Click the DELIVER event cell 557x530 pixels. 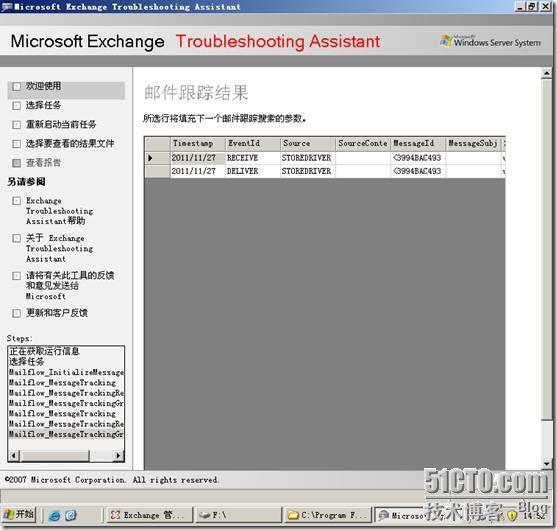(x=253, y=171)
